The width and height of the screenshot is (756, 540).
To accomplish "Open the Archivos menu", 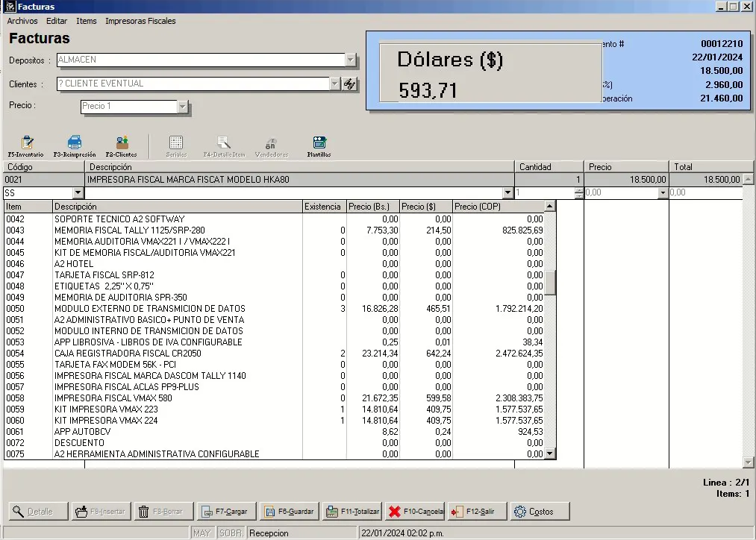I will tap(22, 21).
